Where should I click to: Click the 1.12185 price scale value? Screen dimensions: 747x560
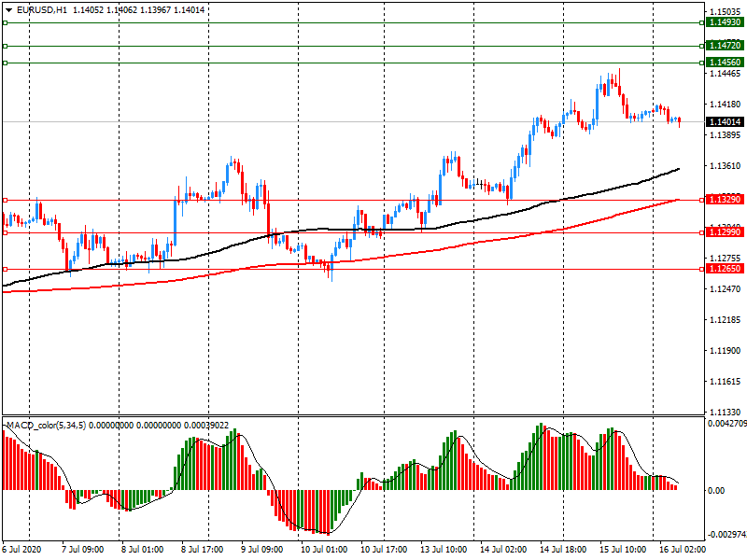726,320
